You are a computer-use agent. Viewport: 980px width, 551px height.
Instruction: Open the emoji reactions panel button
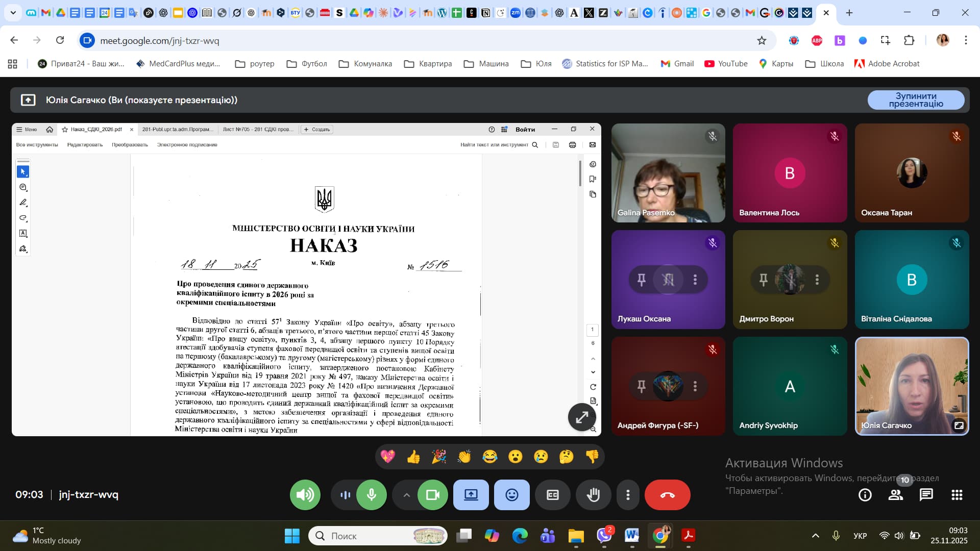[511, 494]
